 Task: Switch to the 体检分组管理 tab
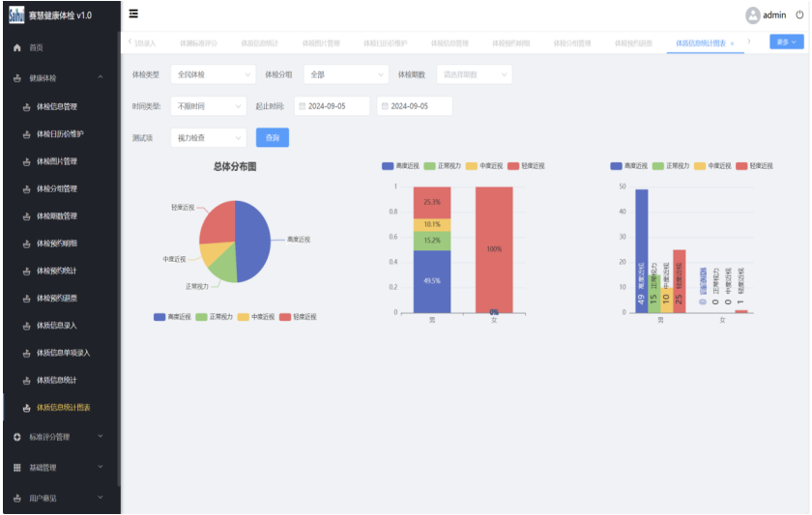click(x=571, y=43)
